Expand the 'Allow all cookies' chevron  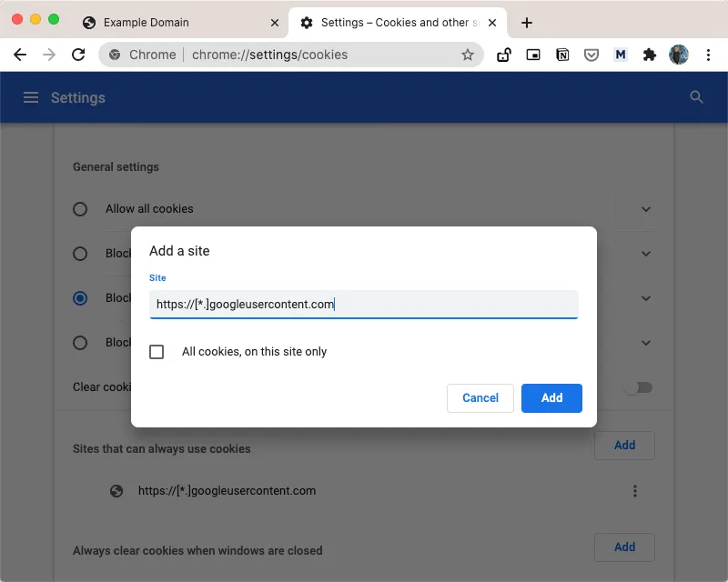[x=646, y=209]
